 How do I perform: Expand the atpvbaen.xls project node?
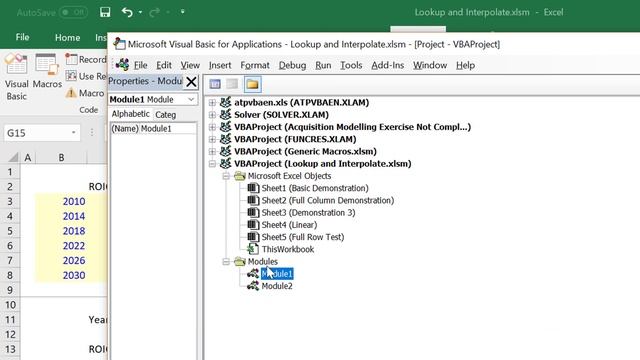point(212,102)
